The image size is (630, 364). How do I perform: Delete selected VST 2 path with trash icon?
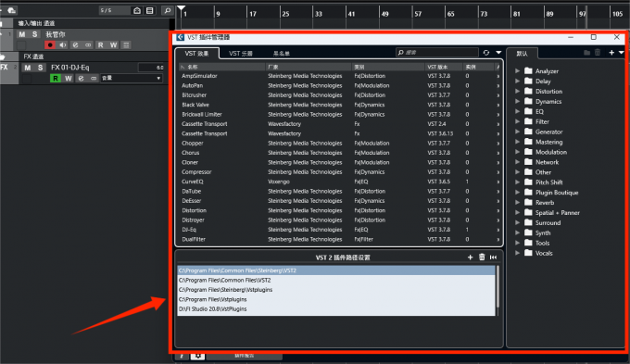[482, 257]
